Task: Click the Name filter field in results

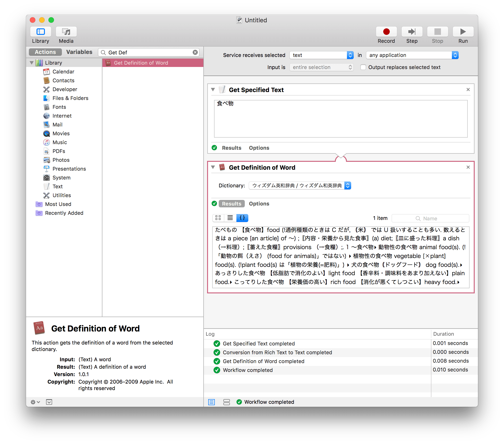Action: click(x=430, y=218)
